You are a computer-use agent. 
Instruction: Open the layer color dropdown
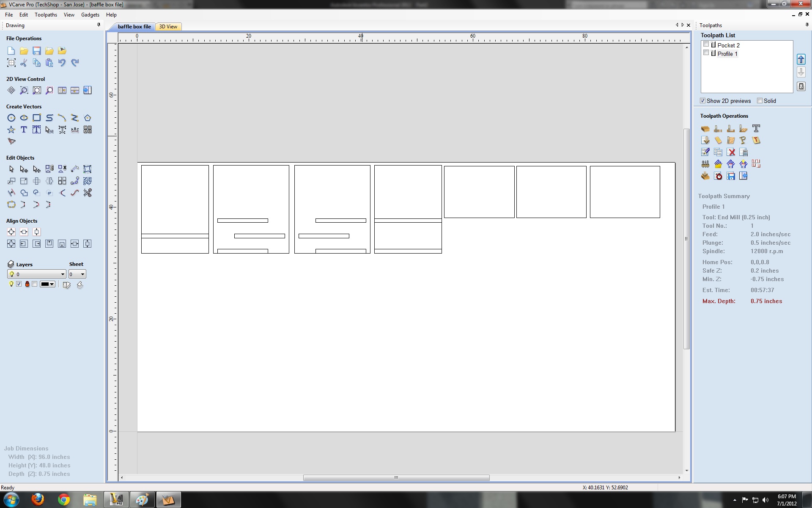47,284
